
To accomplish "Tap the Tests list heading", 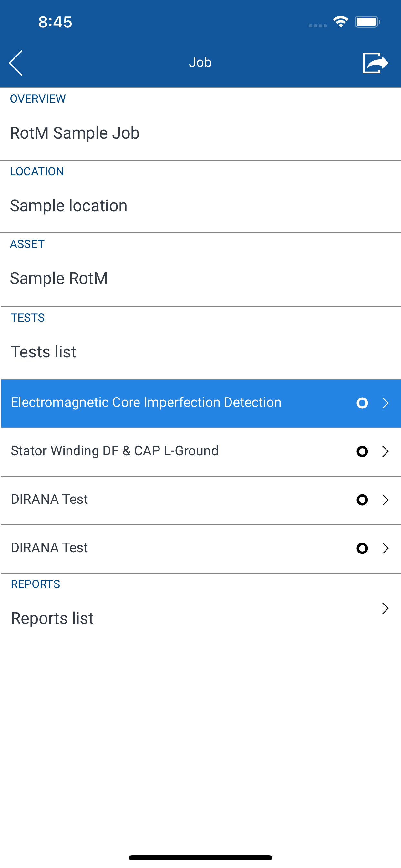I will click(x=44, y=352).
